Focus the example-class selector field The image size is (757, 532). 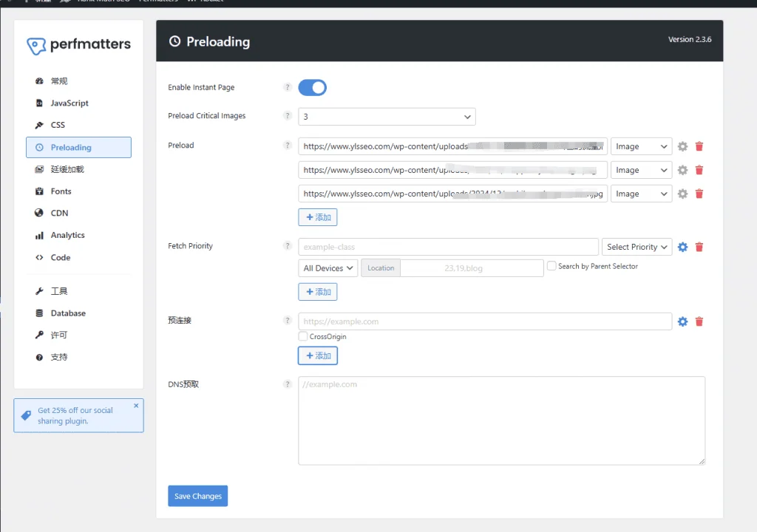449,247
